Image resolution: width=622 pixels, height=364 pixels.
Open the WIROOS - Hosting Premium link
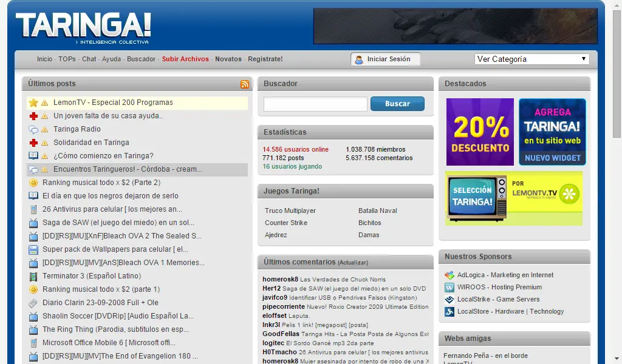(x=499, y=287)
